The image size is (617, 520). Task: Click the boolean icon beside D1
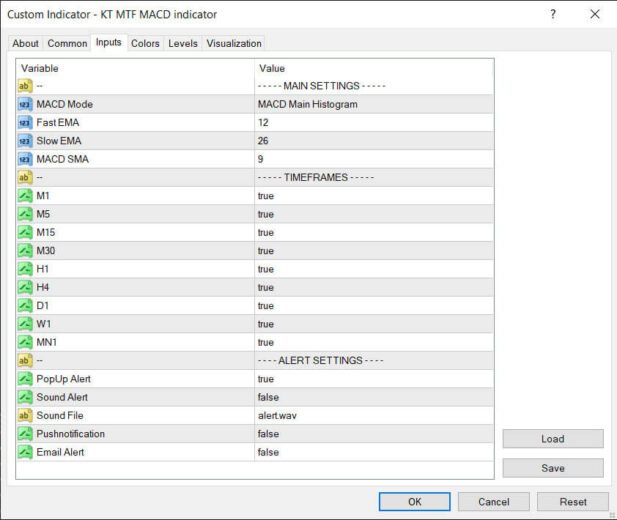[25, 306]
